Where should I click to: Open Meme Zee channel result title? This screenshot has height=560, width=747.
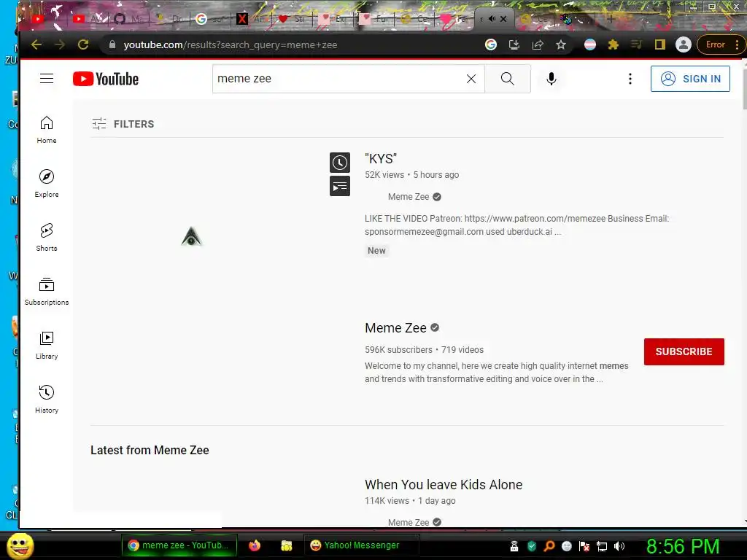(395, 328)
